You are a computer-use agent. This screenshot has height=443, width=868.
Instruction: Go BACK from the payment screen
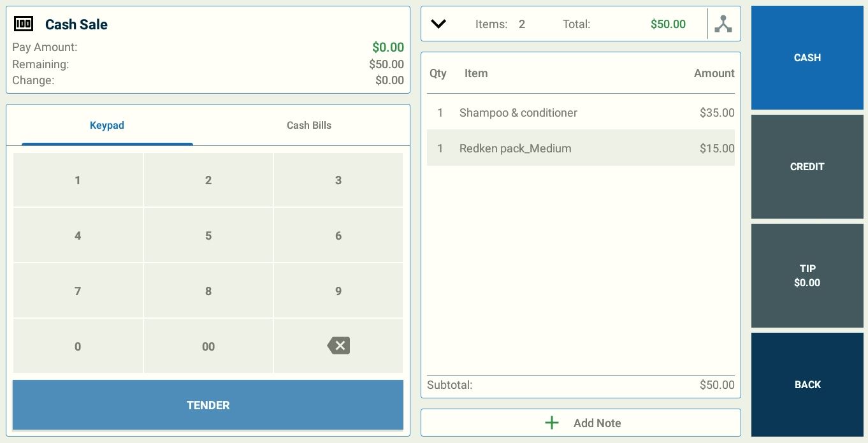(807, 385)
